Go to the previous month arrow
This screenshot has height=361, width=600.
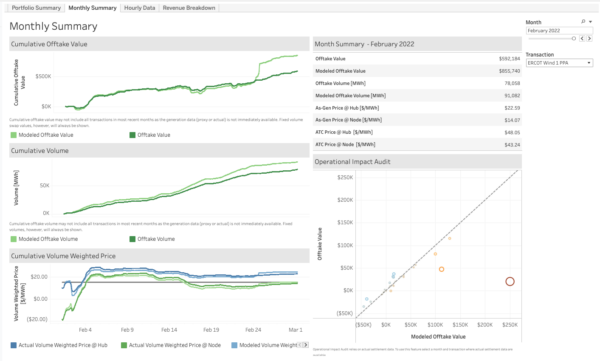coord(582,38)
